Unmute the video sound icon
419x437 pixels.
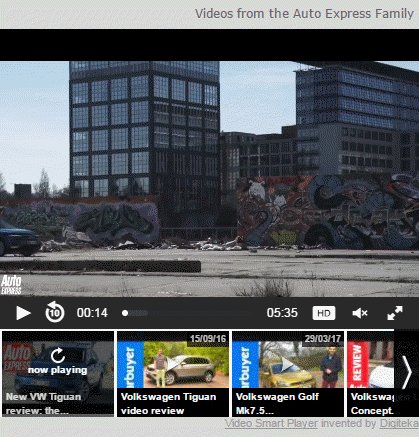tap(360, 313)
